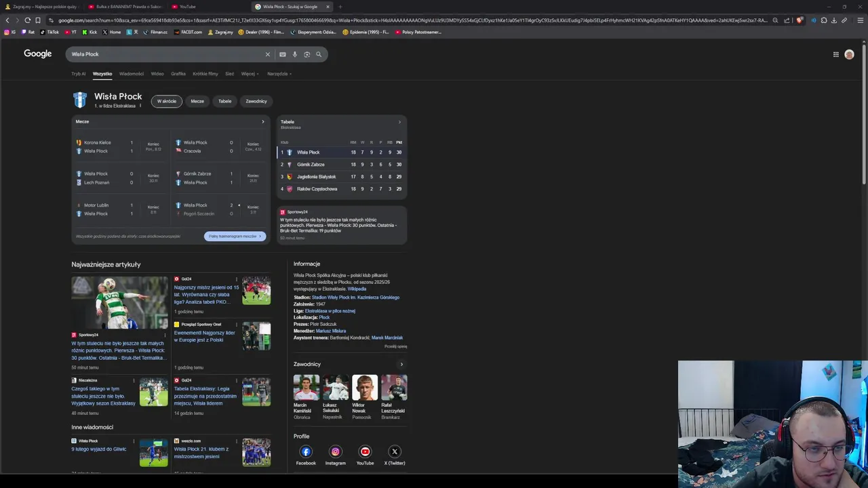The height and width of the screenshot is (488, 868).
Task: Start voice search with the microphone icon
Action: point(294,54)
